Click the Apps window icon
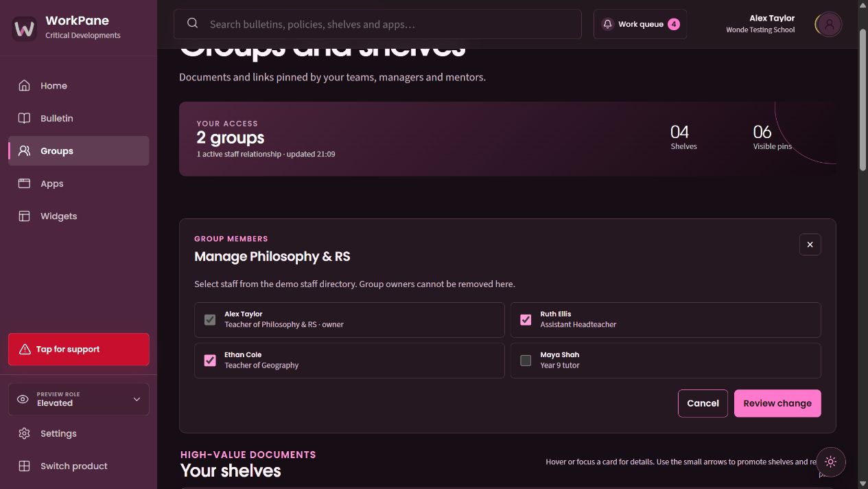The width and height of the screenshot is (868, 489). [x=24, y=183]
